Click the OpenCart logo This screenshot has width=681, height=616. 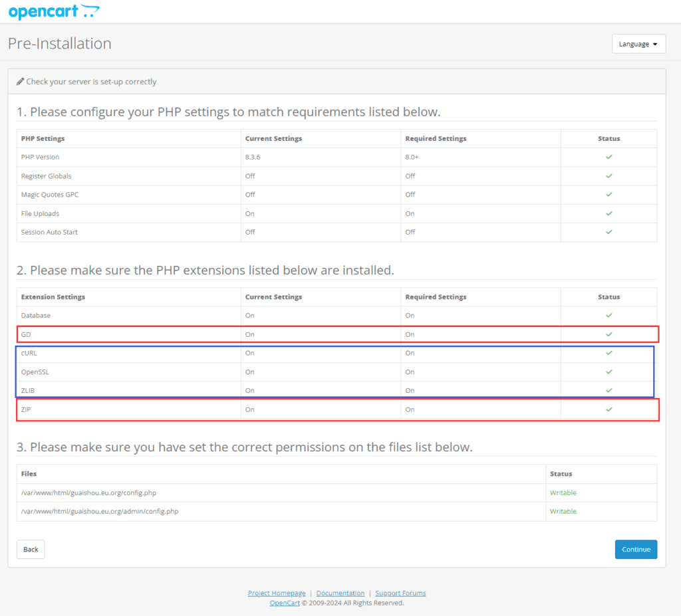tap(53, 11)
